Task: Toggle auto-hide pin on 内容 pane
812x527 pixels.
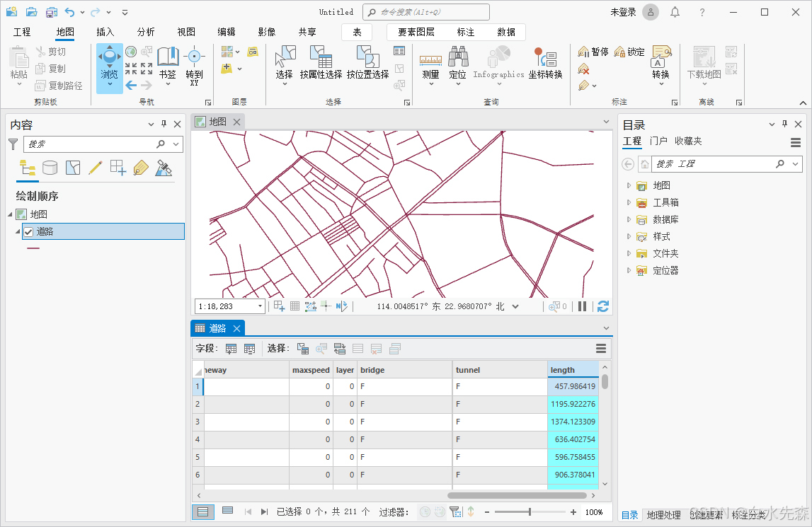Action: (164, 124)
